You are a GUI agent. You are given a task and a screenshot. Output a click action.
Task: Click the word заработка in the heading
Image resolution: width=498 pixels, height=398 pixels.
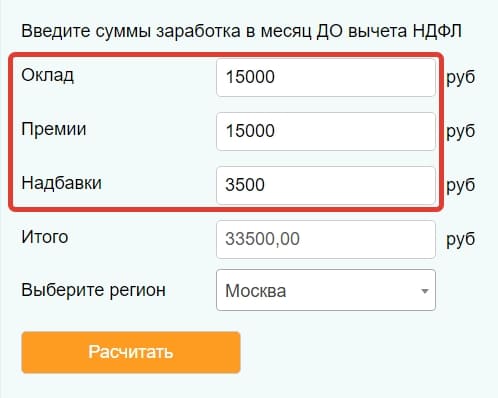(x=198, y=32)
